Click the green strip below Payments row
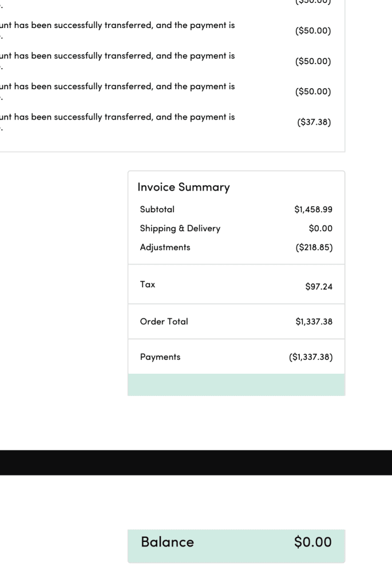Viewport: 392px width, 586px height. coord(236,385)
